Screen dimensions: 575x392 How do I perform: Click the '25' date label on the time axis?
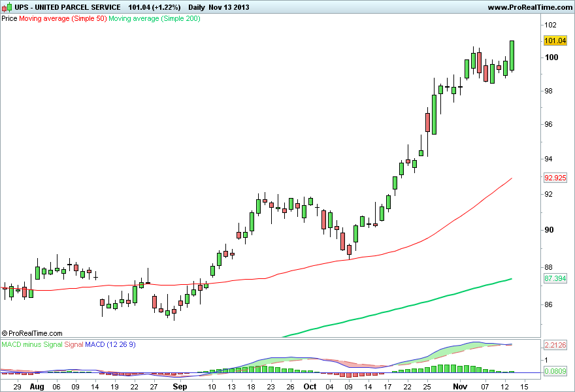[x=427, y=387]
